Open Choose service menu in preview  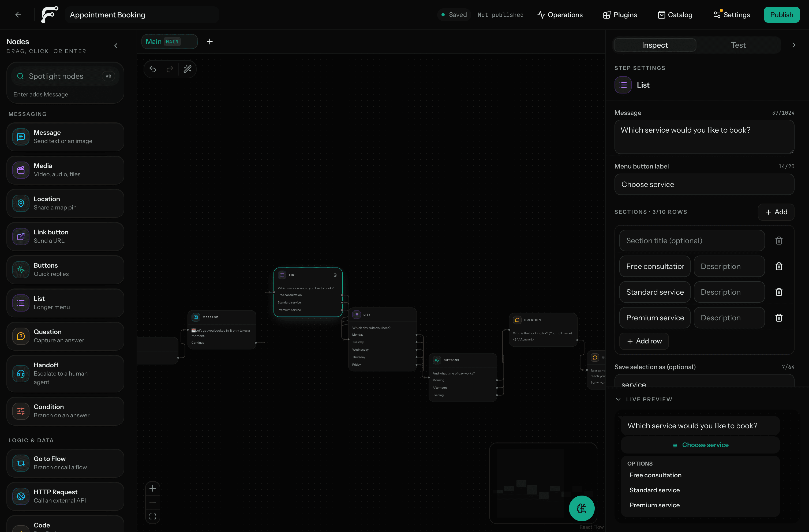700,445
